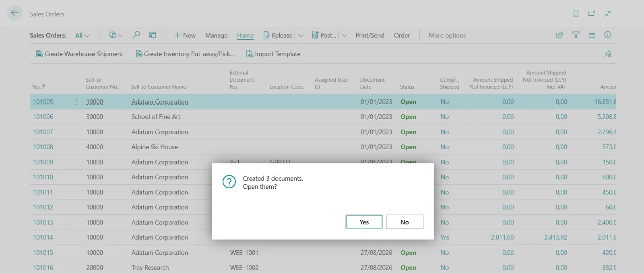Open sales order 101005

(43, 102)
